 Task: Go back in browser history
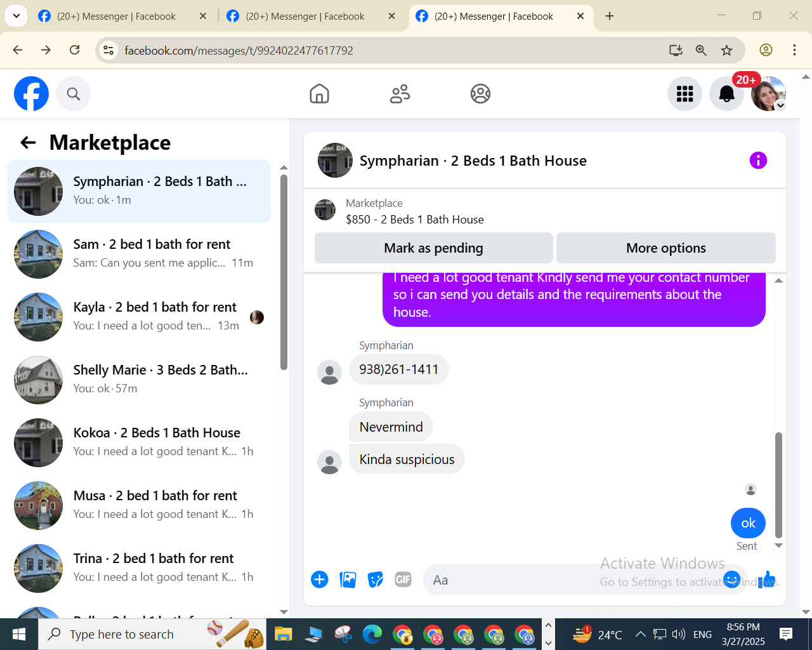(18, 50)
